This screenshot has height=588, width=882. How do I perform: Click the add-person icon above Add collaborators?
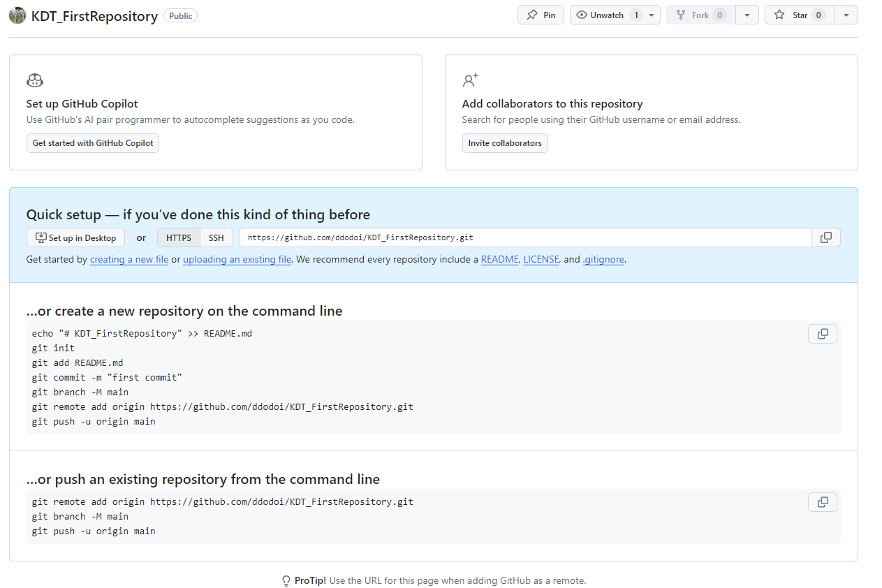[x=470, y=80]
